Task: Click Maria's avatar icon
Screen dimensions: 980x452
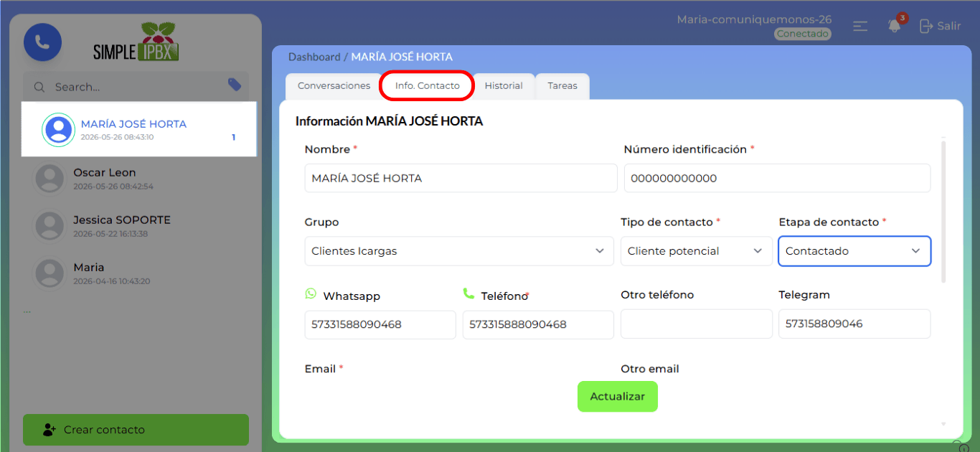Action: pyautogui.click(x=50, y=273)
